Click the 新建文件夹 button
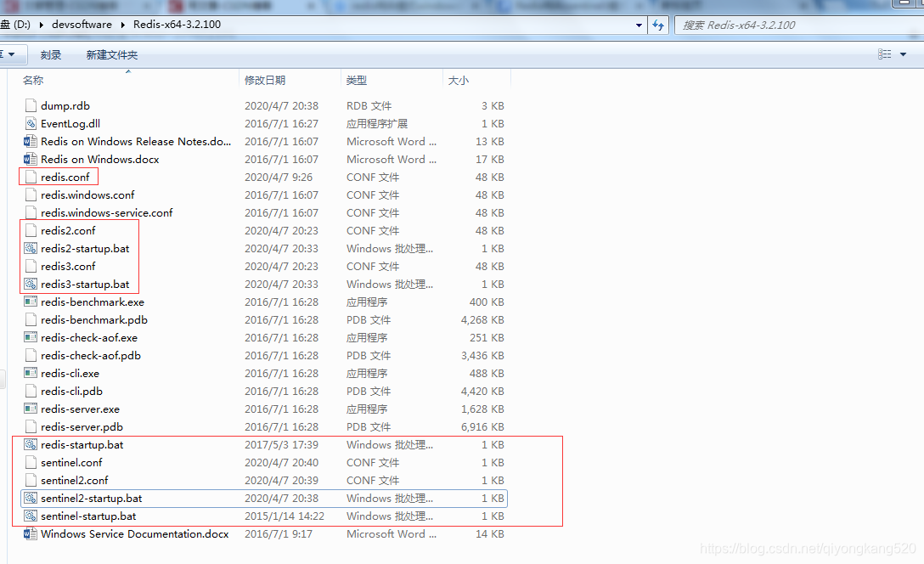This screenshot has height=564, width=924. [x=112, y=55]
